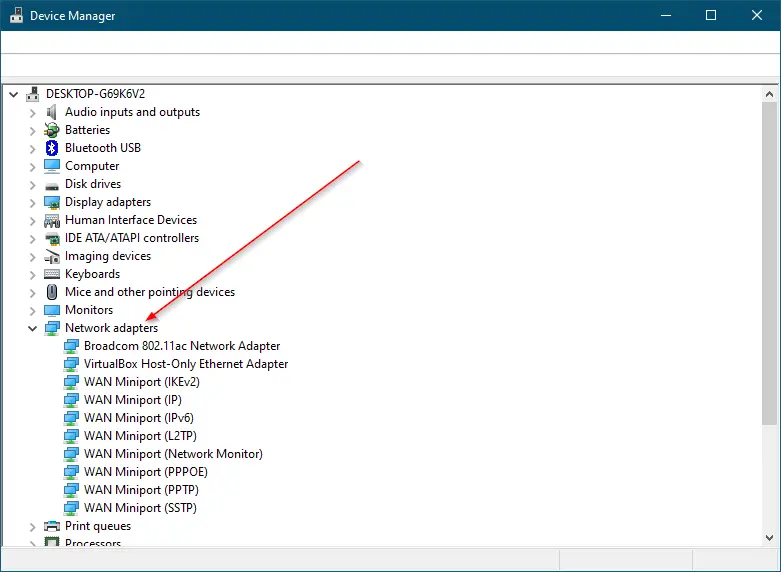Viewport: 781px width, 572px height.
Task: Collapse the Network adapters category
Action: coord(32,328)
